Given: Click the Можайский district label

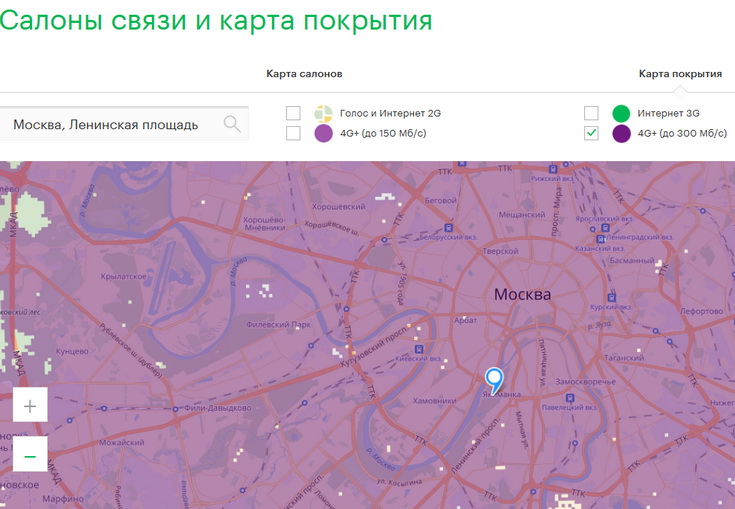Looking at the screenshot, I should tap(121, 442).
